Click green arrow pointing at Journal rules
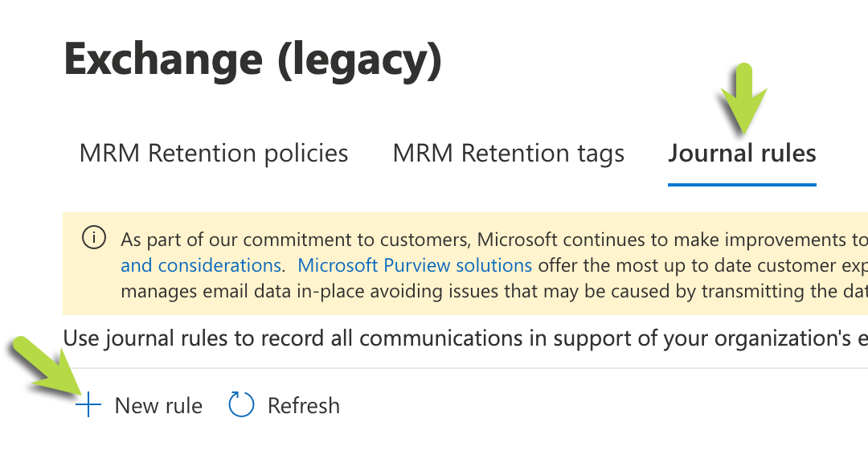The image size is (868, 455). (743, 99)
